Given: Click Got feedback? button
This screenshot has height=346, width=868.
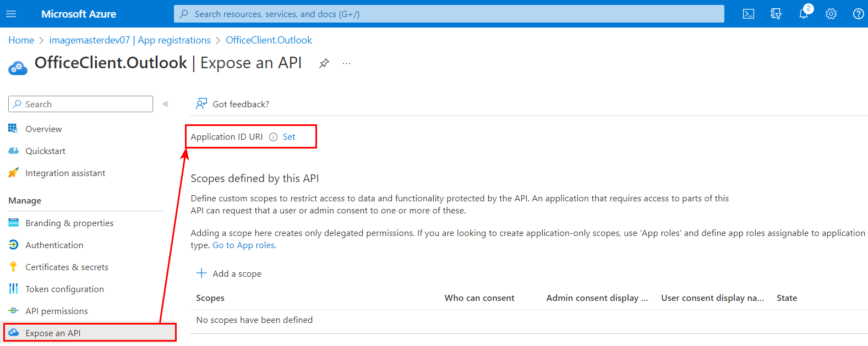Looking at the screenshot, I should click(232, 104).
